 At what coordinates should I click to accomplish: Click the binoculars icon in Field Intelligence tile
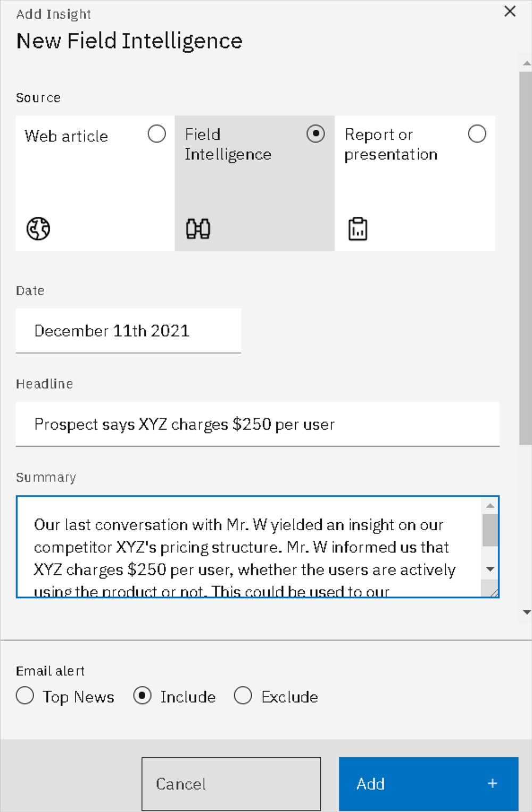click(x=198, y=229)
